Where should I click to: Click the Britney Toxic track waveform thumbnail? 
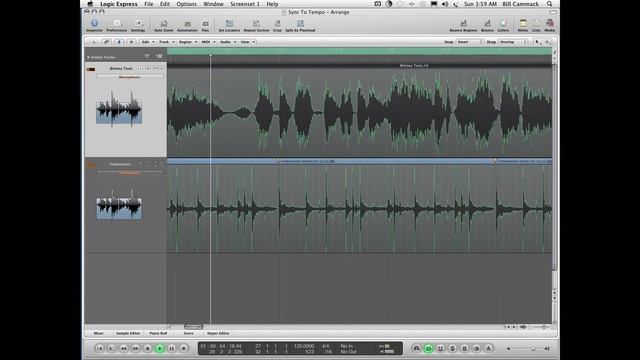[x=119, y=108]
